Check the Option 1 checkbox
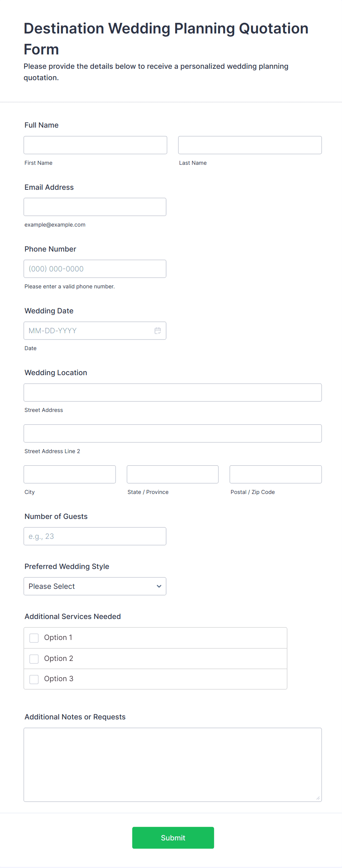The height and width of the screenshot is (868, 342). tap(34, 638)
